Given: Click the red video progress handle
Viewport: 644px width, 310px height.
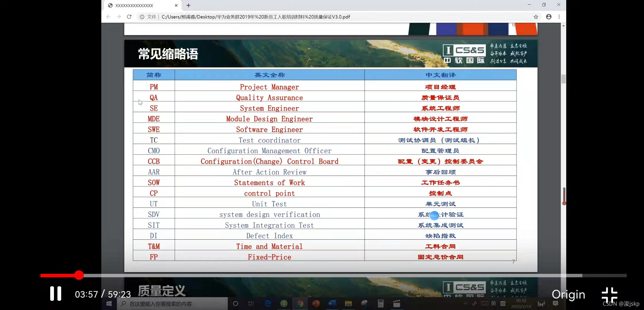Looking at the screenshot, I should (79, 275).
